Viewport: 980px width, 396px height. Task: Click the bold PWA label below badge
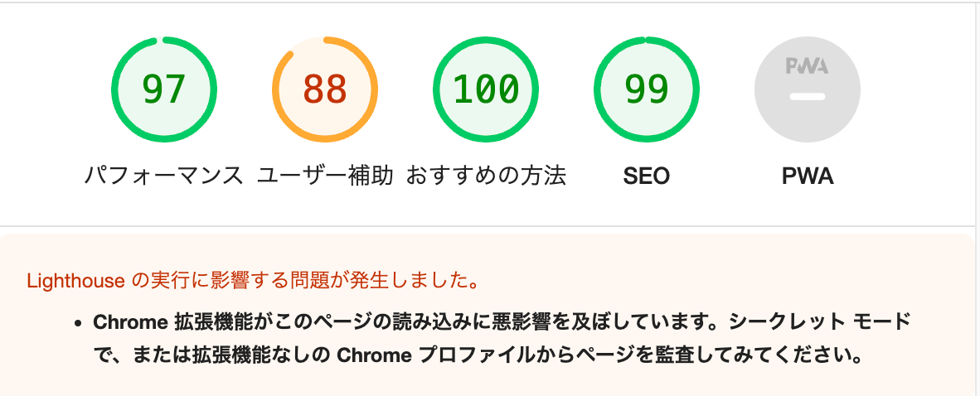pos(808,176)
